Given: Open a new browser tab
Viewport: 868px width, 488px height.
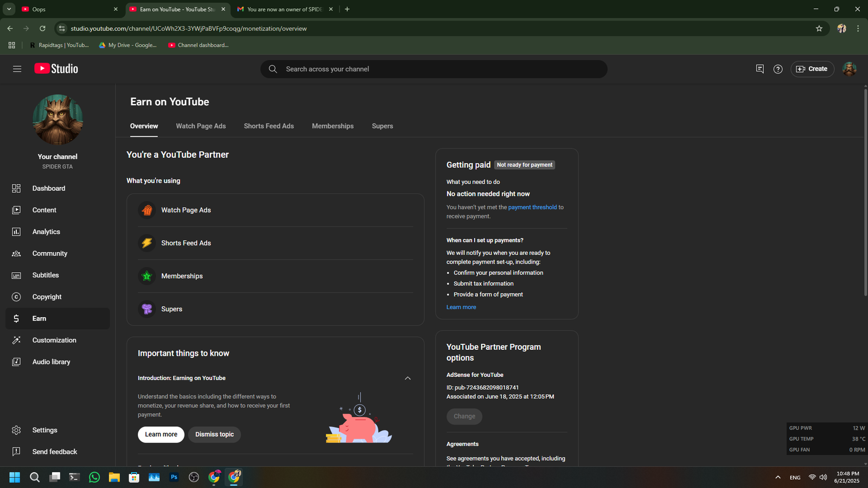Looking at the screenshot, I should [347, 9].
